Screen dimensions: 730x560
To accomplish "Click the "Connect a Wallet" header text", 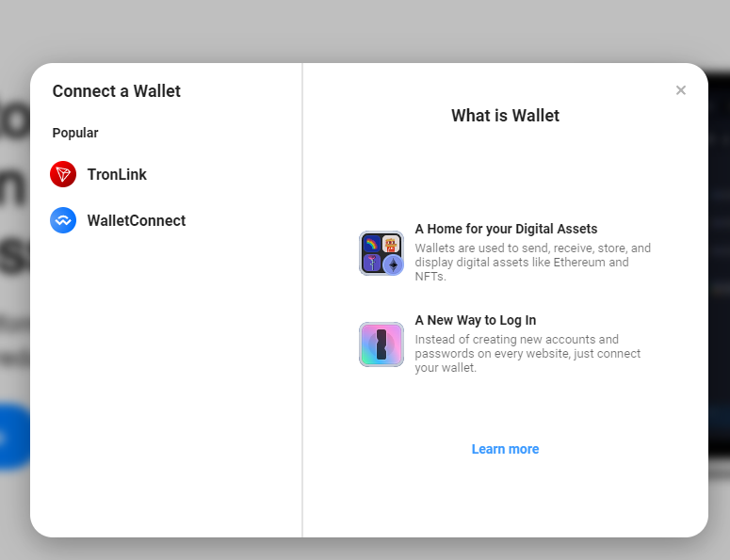I will click(x=117, y=91).
